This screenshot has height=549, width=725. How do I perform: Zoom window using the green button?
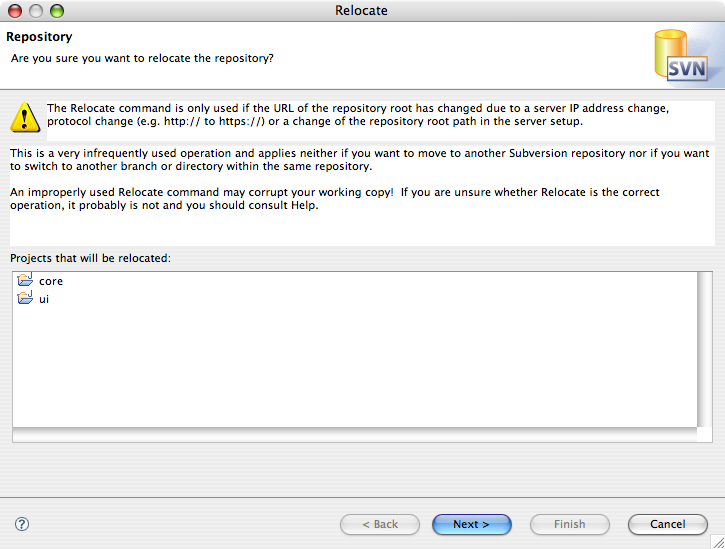point(57,11)
